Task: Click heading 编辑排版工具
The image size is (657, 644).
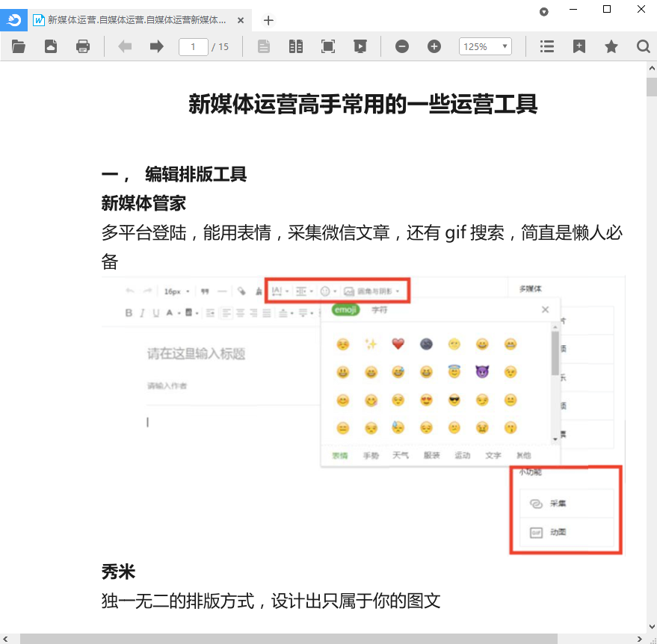Action: pyautogui.click(x=196, y=174)
